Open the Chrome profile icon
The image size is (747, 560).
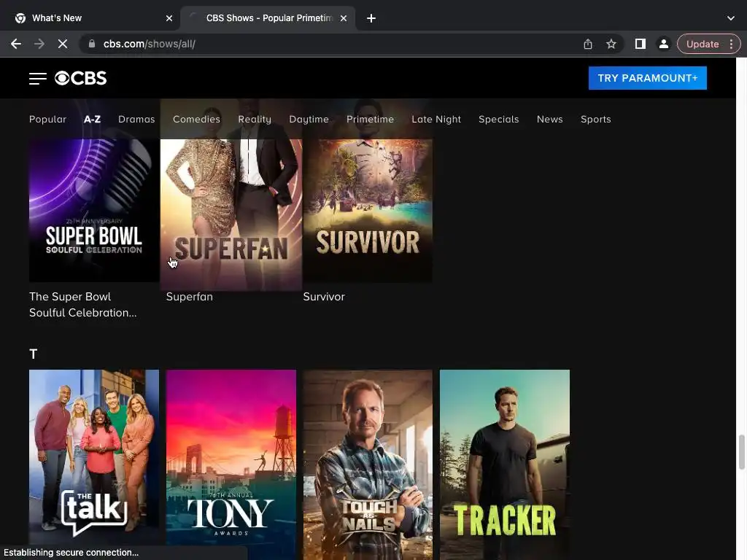pyautogui.click(x=663, y=44)
